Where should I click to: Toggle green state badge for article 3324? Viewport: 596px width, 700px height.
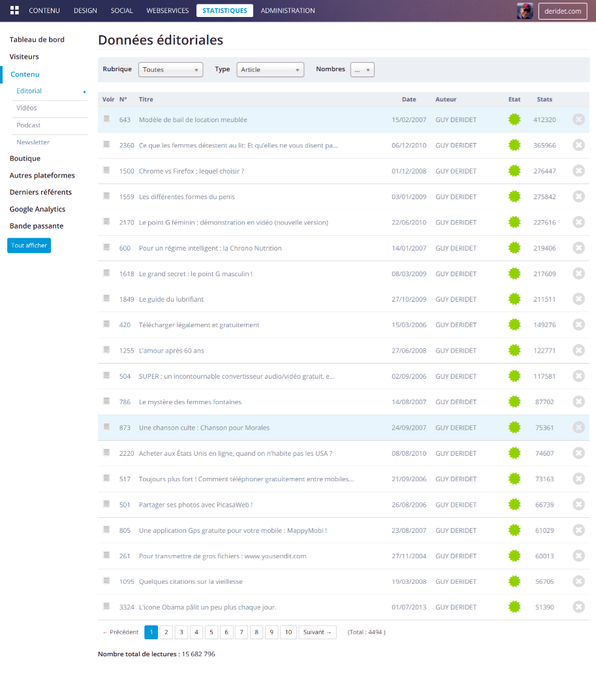coord(514,607)
